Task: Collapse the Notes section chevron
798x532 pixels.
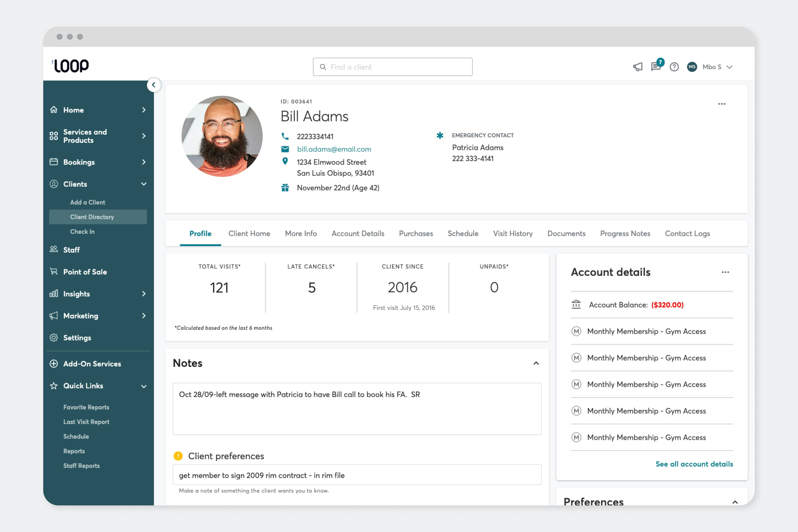Action: tap(536, 363)
